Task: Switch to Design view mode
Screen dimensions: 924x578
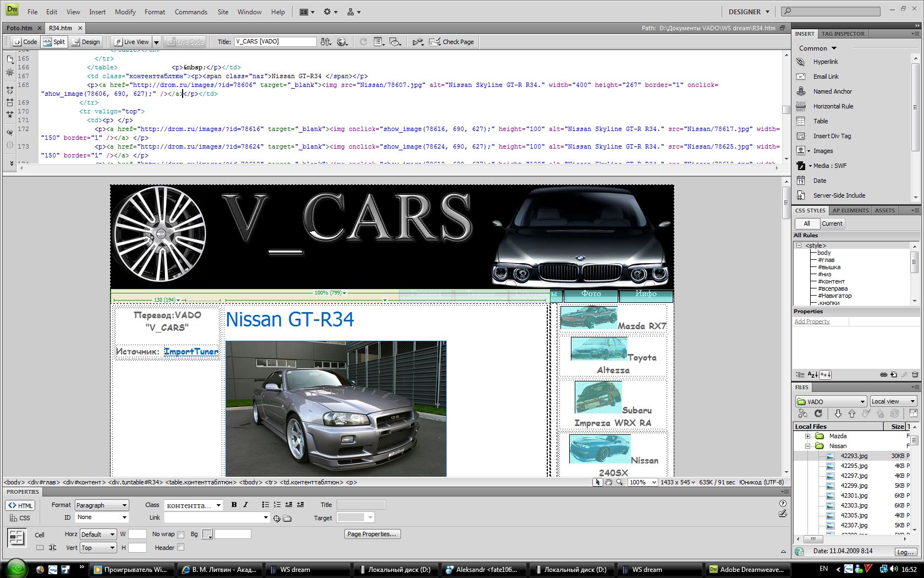Action: [x=86, y=42]
